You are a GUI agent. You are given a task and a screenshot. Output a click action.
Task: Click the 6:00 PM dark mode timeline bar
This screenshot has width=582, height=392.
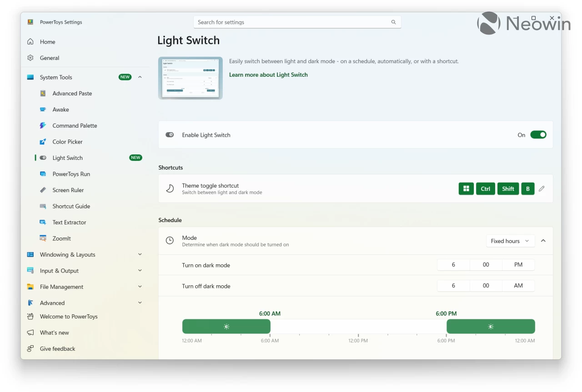pos(490,327)
